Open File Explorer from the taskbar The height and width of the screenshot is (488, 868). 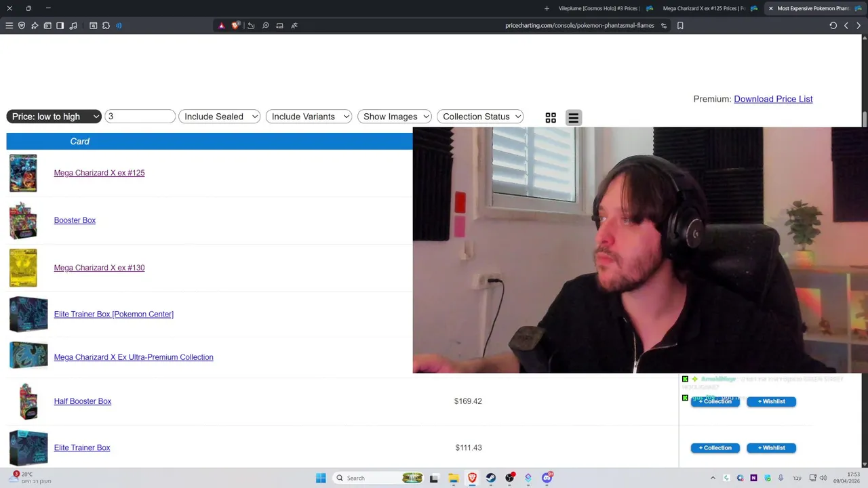pyautogui.click(x=453, y=478)
